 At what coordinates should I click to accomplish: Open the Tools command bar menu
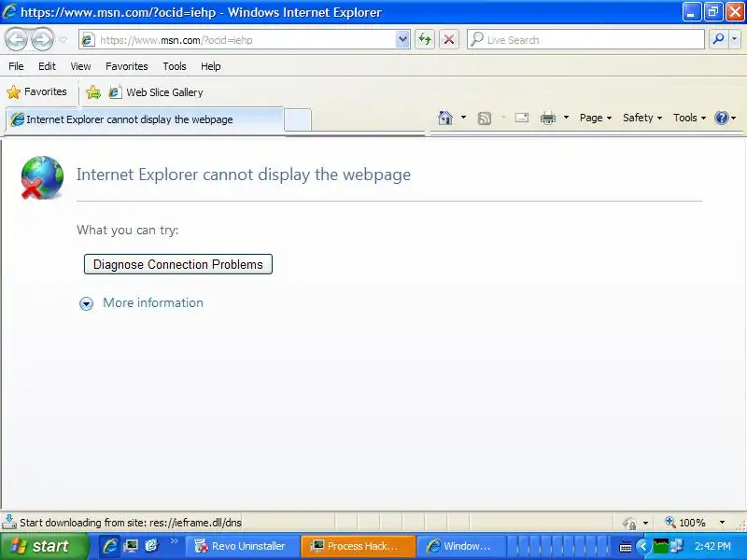pos(689,118)
